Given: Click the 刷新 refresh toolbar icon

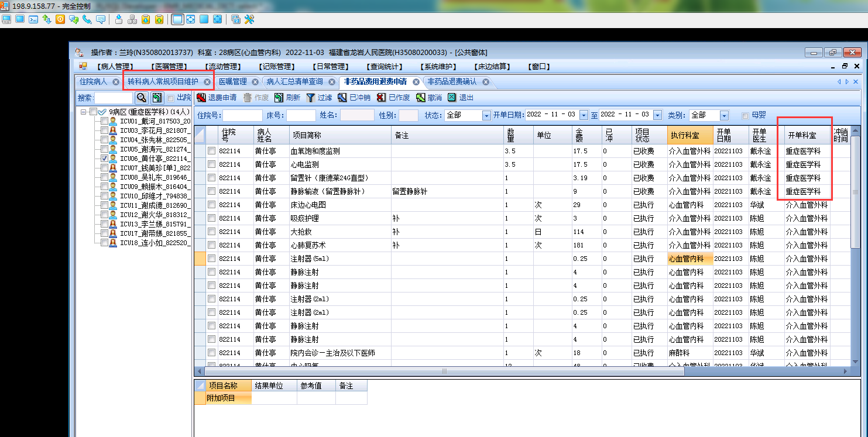Looking at the screenshot, I should [279, 98].
